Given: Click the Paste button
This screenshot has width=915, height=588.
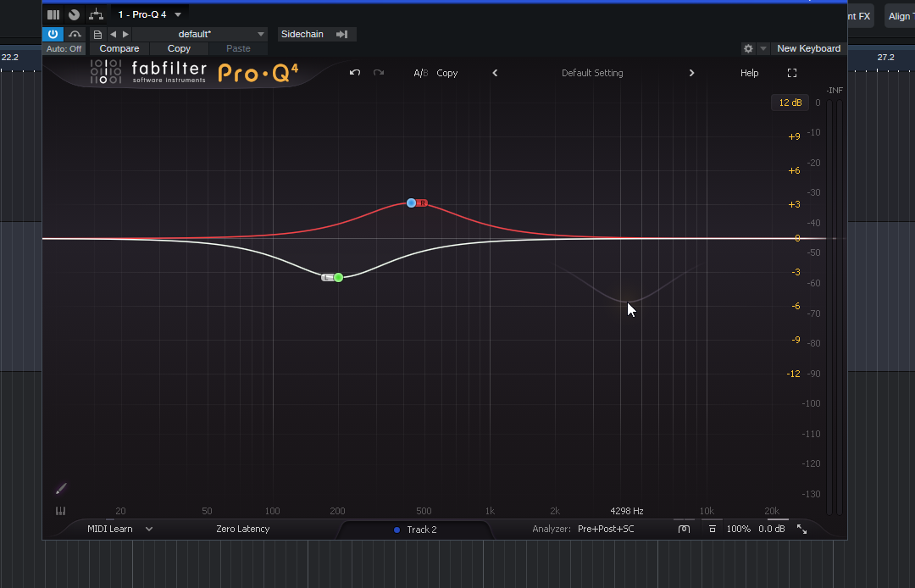Looking at the screenshot, I should [238, 48].
